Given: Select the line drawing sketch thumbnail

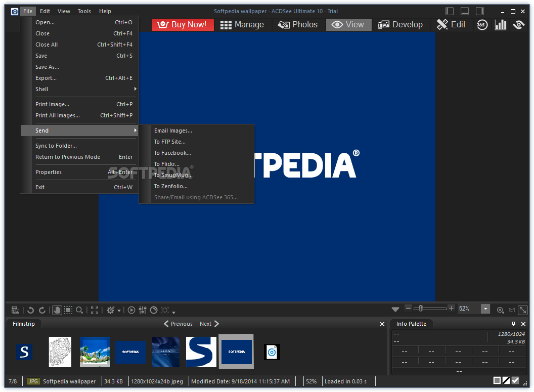Looking at the screenshot, I should pyautogui.click(x=60, y=352).
